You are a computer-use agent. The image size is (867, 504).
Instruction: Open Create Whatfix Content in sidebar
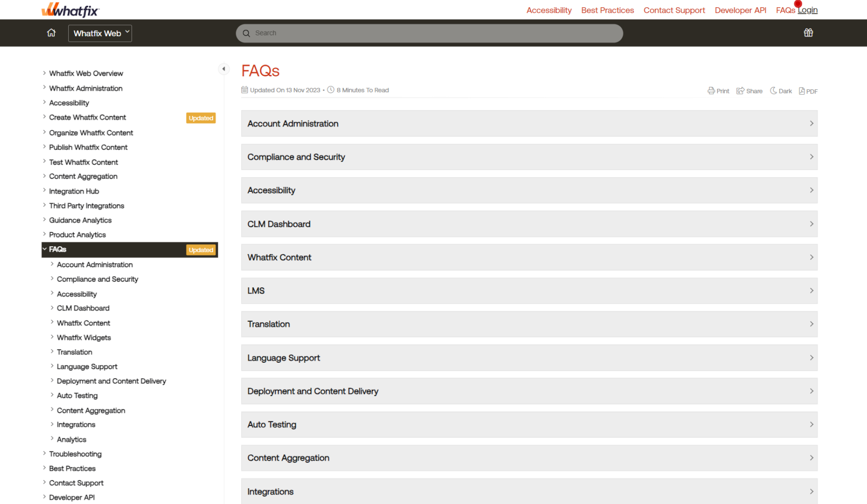click(x=88, y=117)
